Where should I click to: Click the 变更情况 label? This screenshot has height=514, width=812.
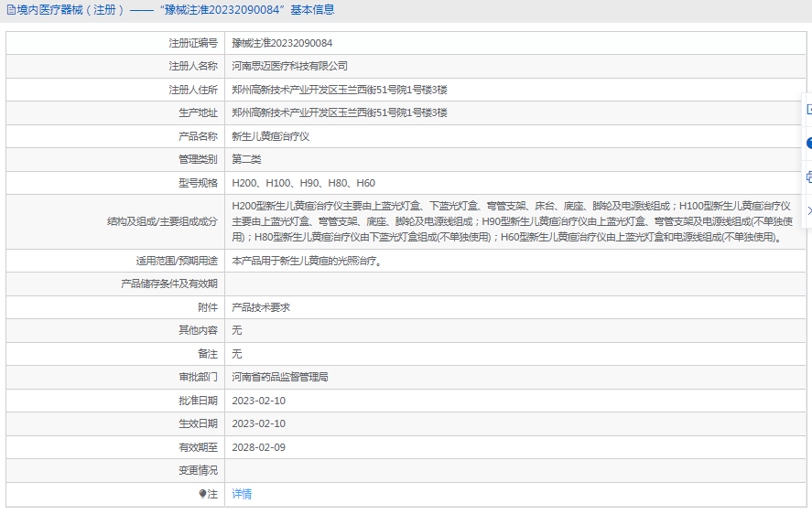point(199,470)
